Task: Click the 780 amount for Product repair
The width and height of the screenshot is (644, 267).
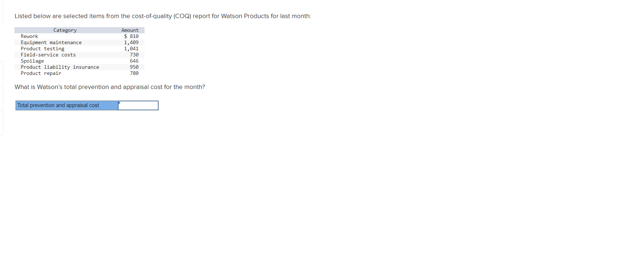Action: (134, 73)
